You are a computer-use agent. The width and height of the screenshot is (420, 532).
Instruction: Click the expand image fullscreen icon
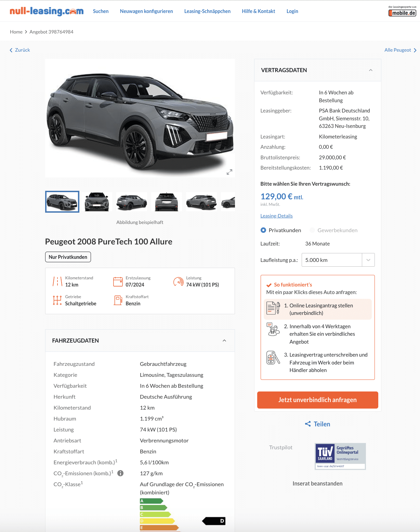tap(229, 172)
